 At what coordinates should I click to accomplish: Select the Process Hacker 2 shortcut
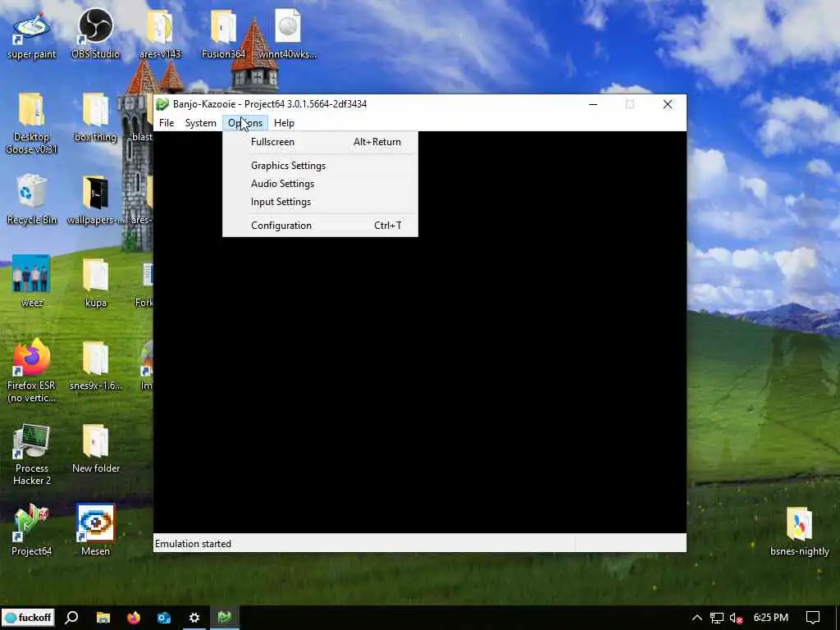(x=31, y=454)
